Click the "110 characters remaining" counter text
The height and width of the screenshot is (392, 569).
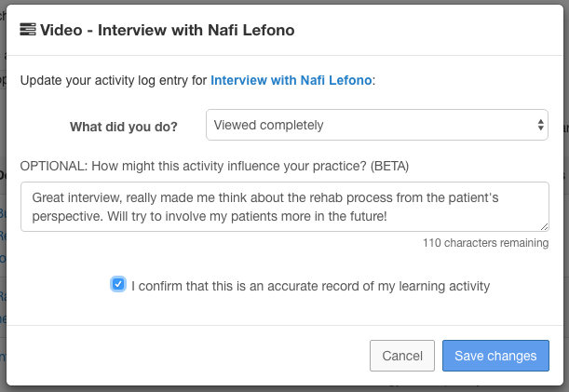(x=485, y=243)
